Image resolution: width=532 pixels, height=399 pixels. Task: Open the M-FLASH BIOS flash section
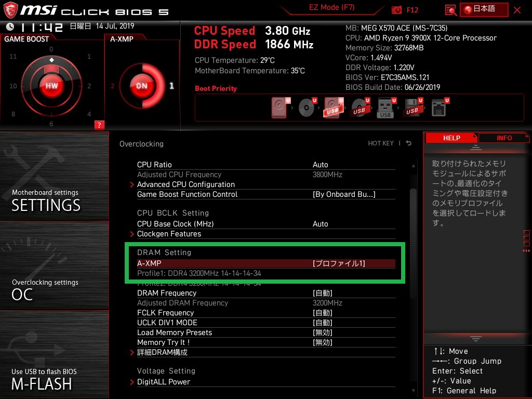[x=54, y=354]
